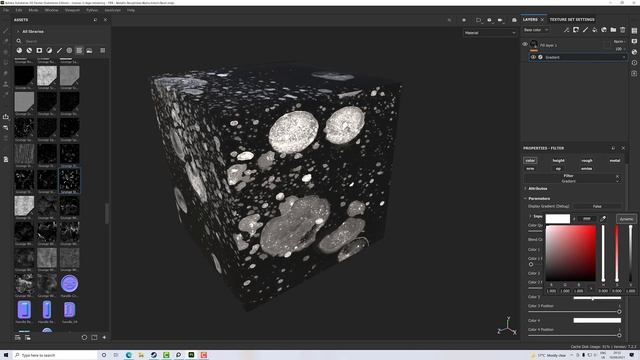Collapse the All libraries breadcrumb arrow
Screen dimensions: 640x360
pyautogui.click(x=18, y=31)
